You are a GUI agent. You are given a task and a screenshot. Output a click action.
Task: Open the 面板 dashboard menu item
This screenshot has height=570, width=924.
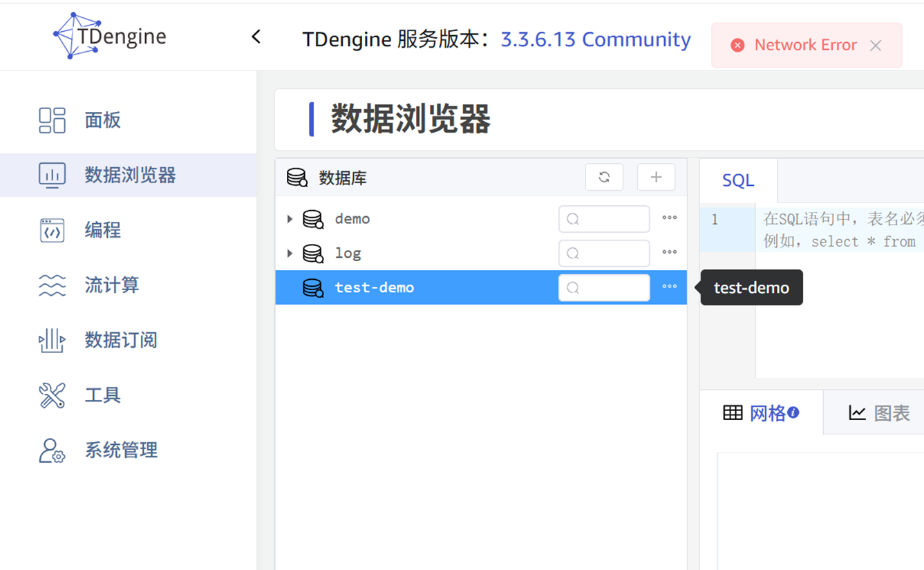click(102, 120)
